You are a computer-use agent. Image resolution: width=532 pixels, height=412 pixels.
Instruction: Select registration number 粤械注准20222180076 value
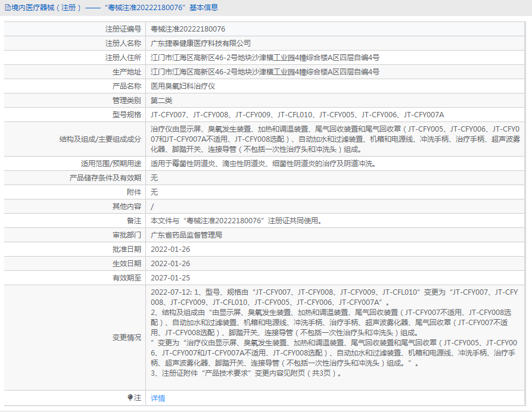click(x=188, y=29)
